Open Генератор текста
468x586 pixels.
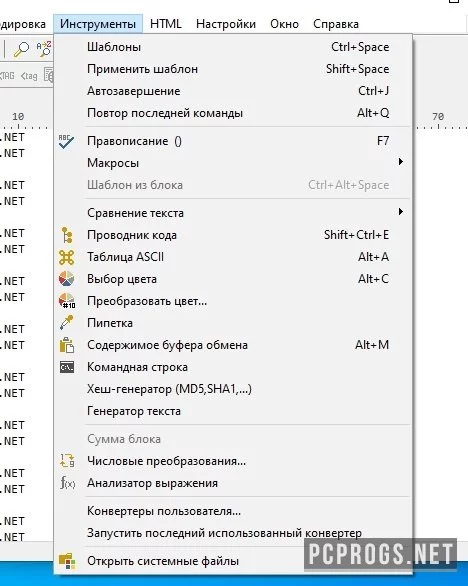[234, 411]
